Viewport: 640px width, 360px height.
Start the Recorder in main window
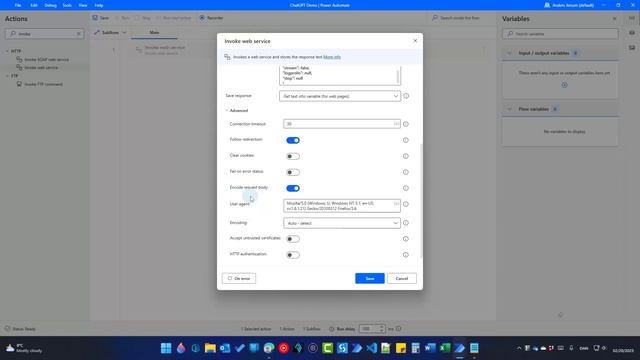click(211, 18)
